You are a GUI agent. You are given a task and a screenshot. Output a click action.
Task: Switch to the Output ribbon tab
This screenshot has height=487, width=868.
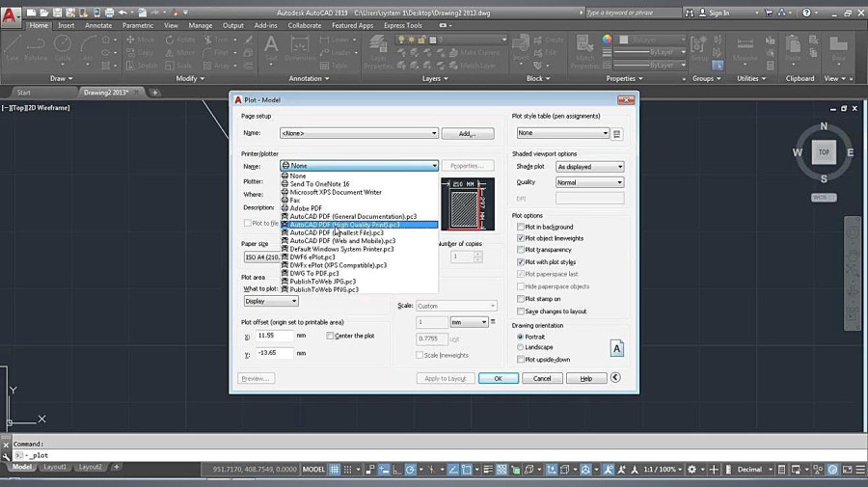pyautogui.click(x=233, y=25)
